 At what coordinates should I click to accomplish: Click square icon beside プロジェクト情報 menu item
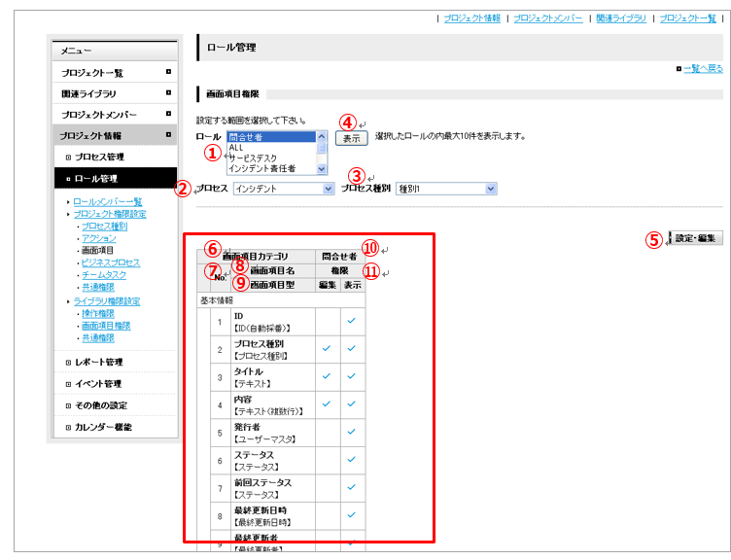[168, 135]
